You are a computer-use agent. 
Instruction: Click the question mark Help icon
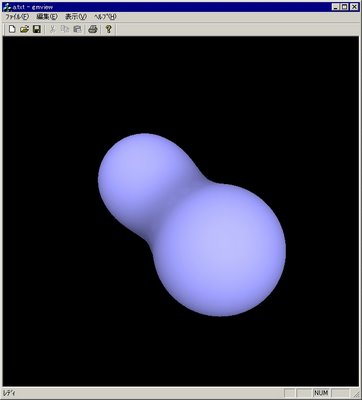(x=108, y=29)
